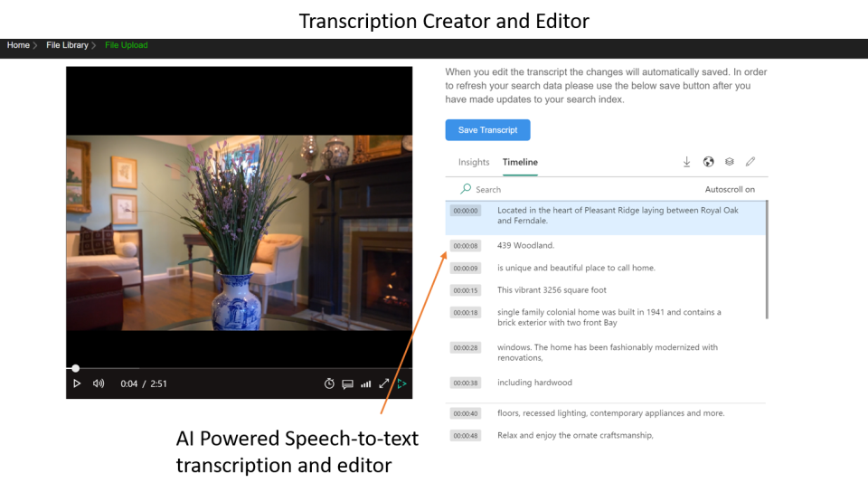The height and width of the screenshot is (492, 868).
Task: Select line 'is unique and beautiful place'
Action: (x=576, y=268)
